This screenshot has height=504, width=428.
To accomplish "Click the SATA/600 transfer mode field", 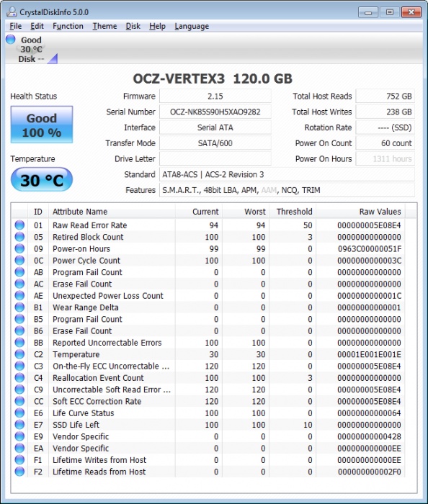I will 215,143.
